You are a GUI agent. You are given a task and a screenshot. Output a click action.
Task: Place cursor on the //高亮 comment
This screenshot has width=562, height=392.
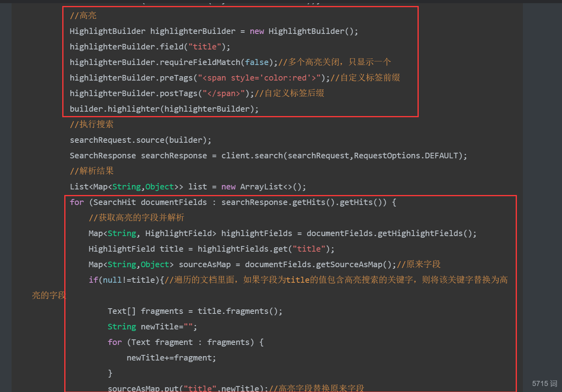(83, 16)
